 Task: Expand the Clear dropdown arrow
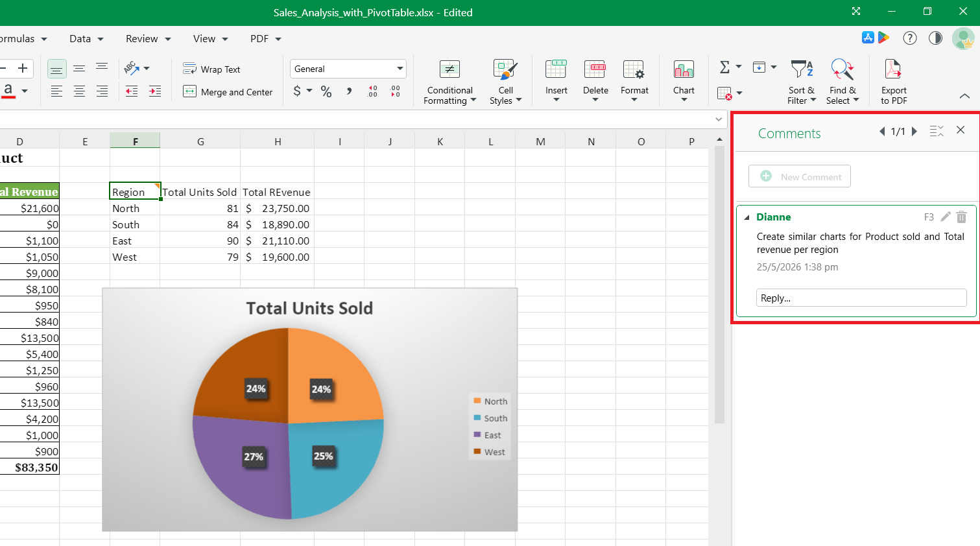[x=739, y=93]
